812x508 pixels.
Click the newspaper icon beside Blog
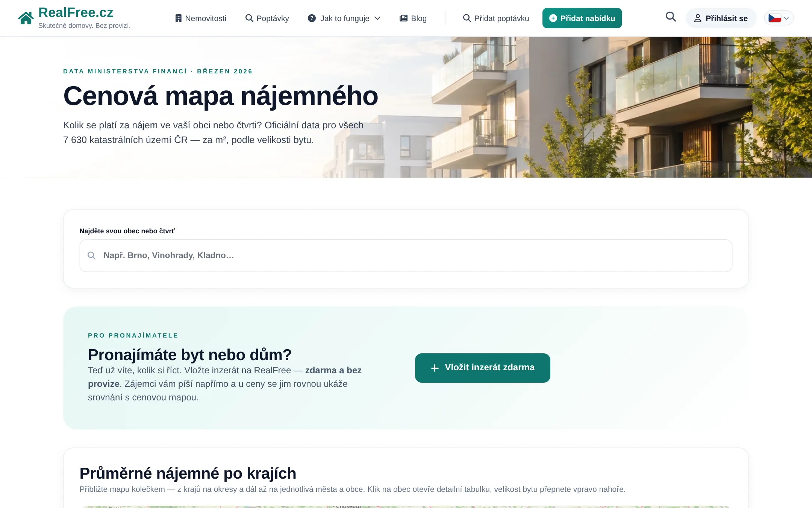coord(403,18)
